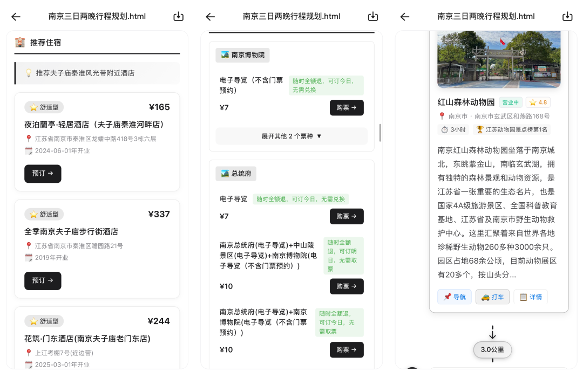Open 导航 for 红山森林动物园

pyautogui.click(x=455, y=297)
